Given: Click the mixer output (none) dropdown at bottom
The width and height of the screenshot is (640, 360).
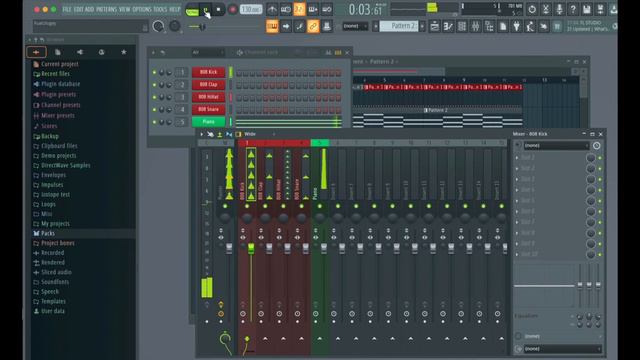Looking at the screenshot, I should point(562,349).
